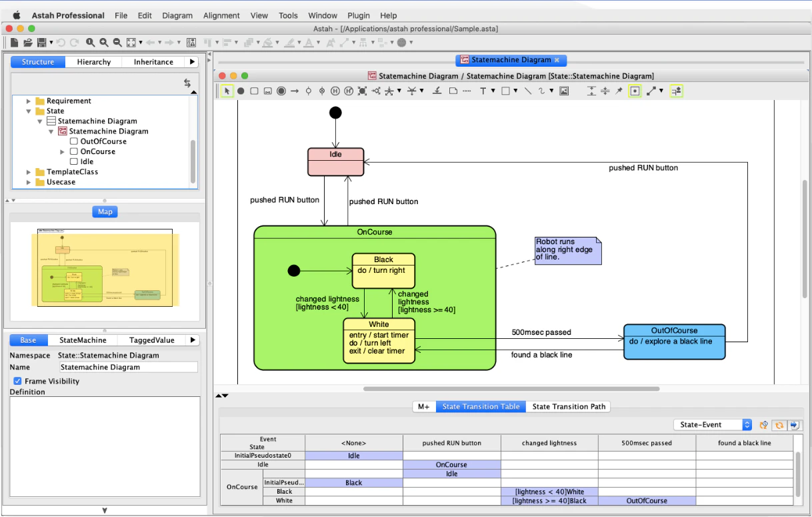Screen dimensions: 812x517
Task: Select the State creation tool
Action: coord(254,91)
